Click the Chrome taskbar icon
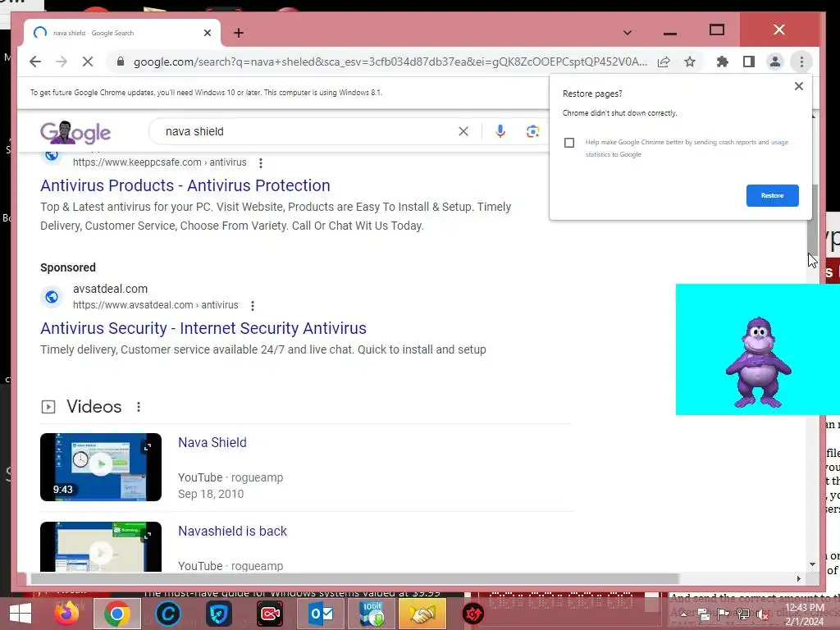This screenshot has height=630, width=840. click(x=116, y=614)
